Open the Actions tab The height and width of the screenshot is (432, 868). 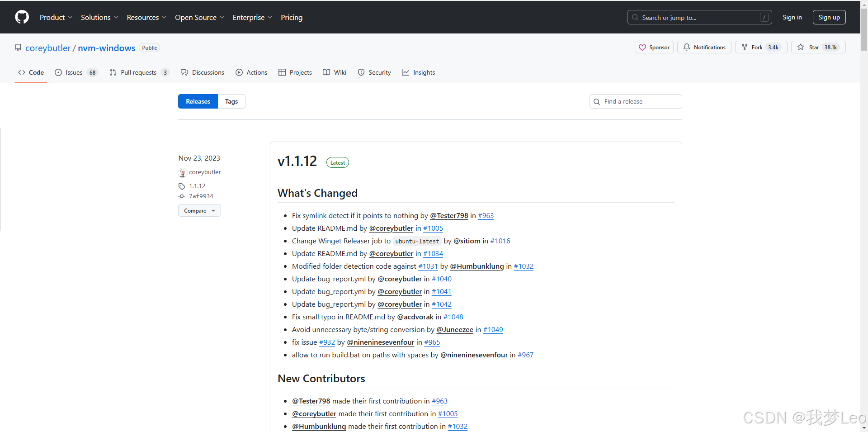click(251, 72)
